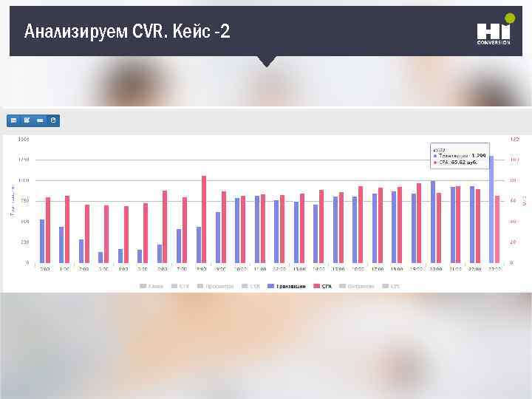Click the circular export icon in the blue toolbar
The image size is (532, 399).
tap(53, 120)
